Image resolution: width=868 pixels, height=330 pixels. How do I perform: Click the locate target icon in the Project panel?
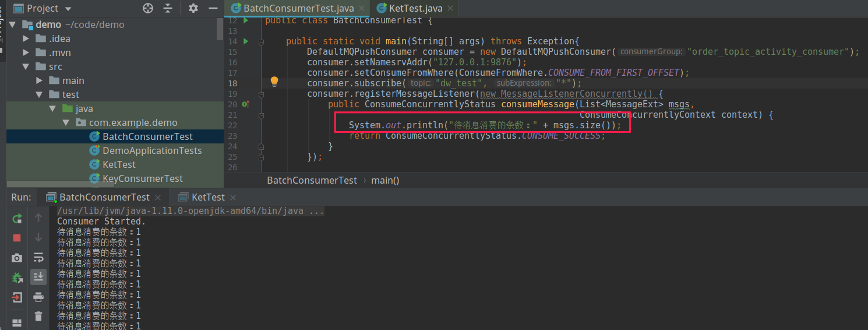148,8
